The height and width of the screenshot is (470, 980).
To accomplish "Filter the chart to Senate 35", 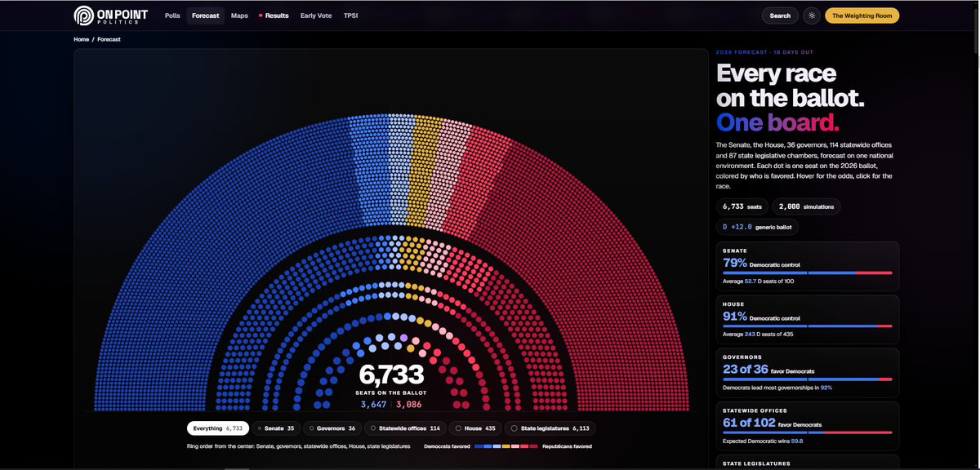I will click(x=276, y=428).
